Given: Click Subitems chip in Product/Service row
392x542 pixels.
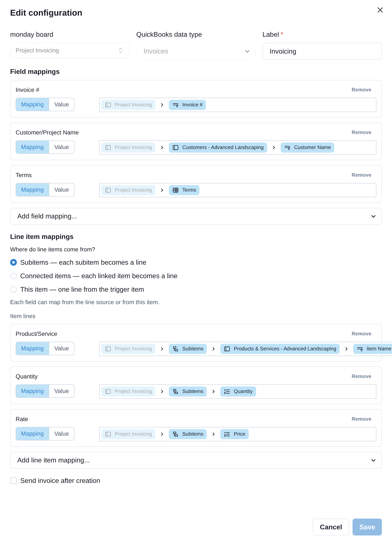Looking at the screenshot, I should click(x=188, y=349).
